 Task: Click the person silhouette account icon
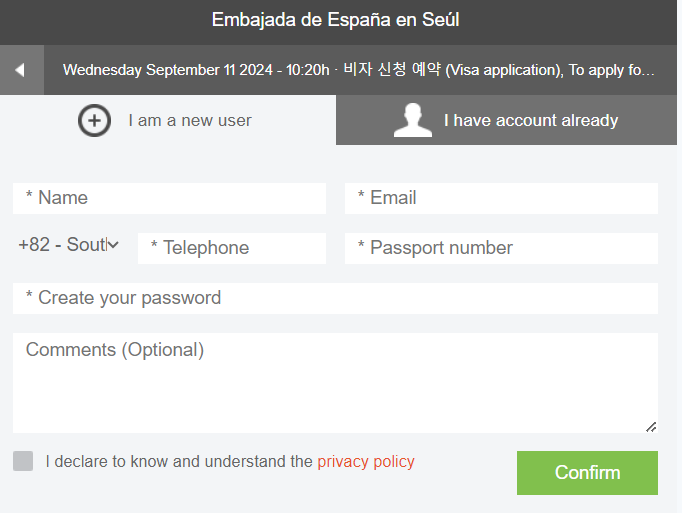click(413, 121)
